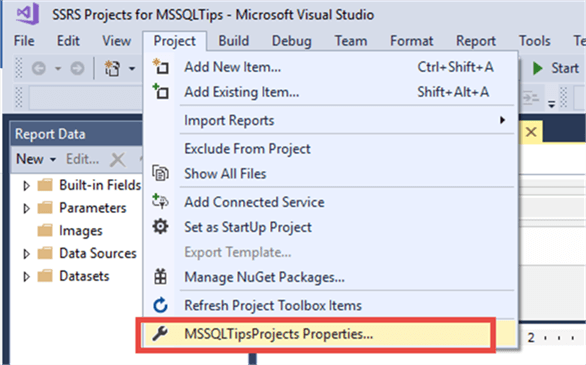Choose Show All Files menu entry
Image resolution: width=586 pixels, height=365 pixels.
pos(330,174)
